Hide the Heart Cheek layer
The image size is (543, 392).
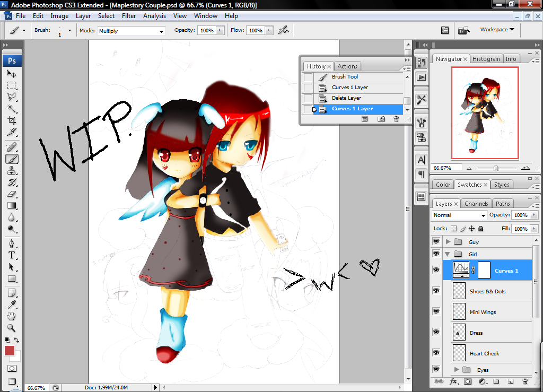pyautogui.click(x=436, y=353)
